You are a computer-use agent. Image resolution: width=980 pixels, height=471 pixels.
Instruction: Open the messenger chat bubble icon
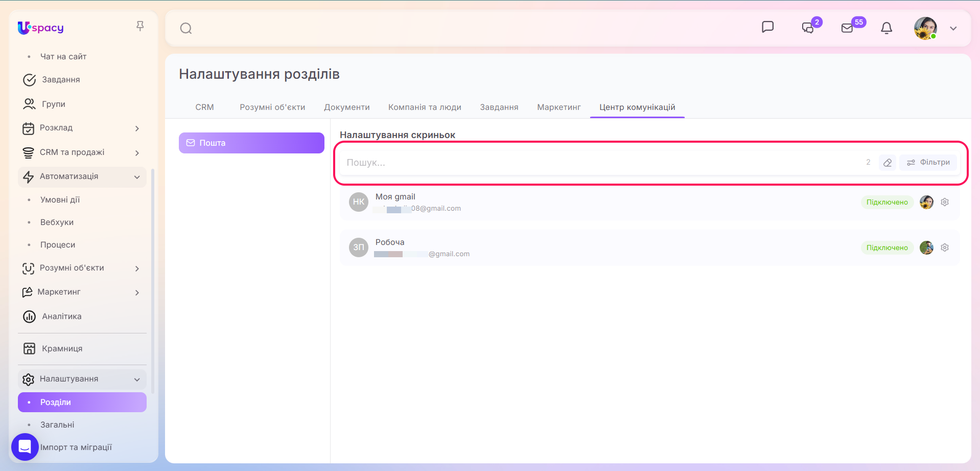[x=767, y=27]
